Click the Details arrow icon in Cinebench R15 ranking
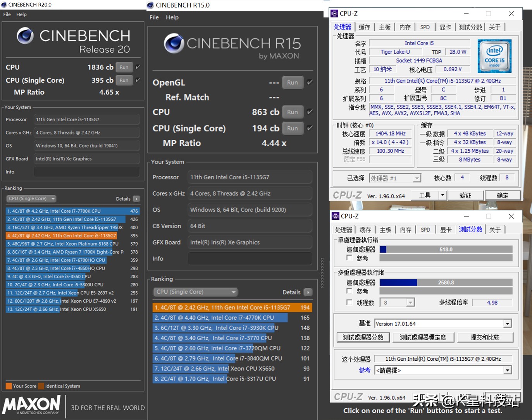532x420 pixels. point(308,292)
